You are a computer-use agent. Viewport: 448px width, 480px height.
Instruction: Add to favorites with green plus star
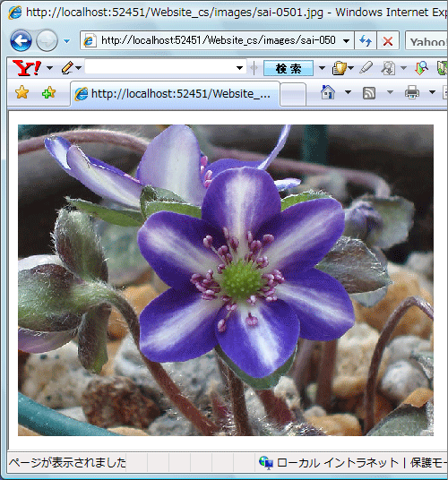point(48,92)
